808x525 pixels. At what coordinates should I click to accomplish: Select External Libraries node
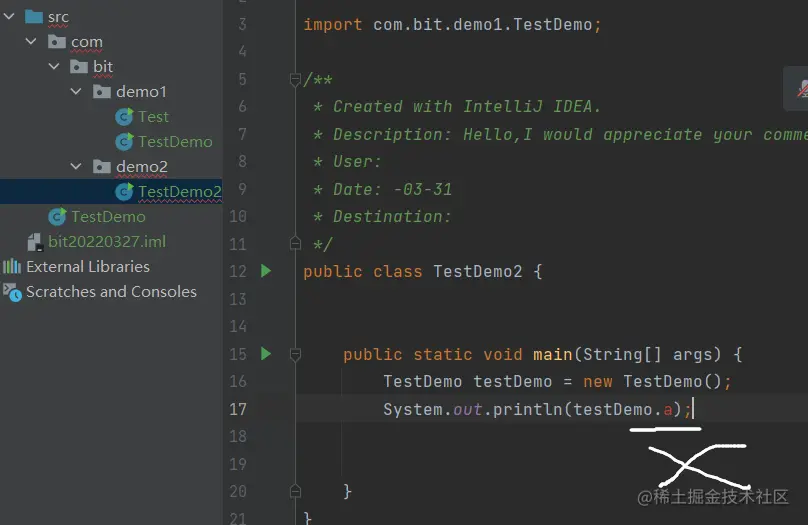click(x=88, y=266)
